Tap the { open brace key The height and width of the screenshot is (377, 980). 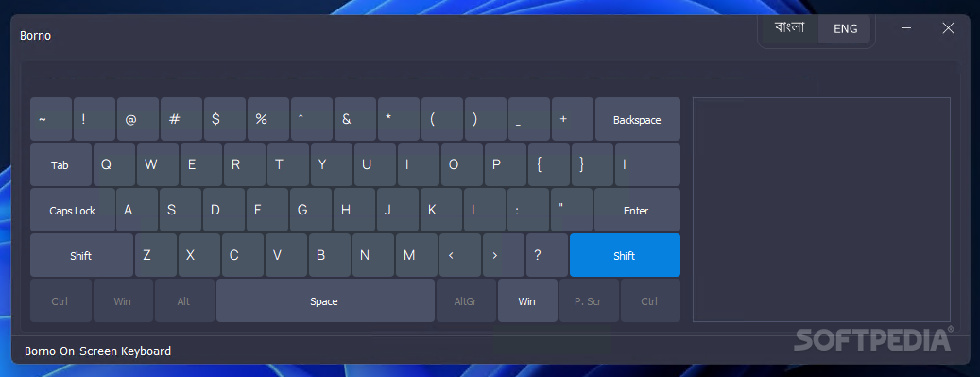point(549,164)
